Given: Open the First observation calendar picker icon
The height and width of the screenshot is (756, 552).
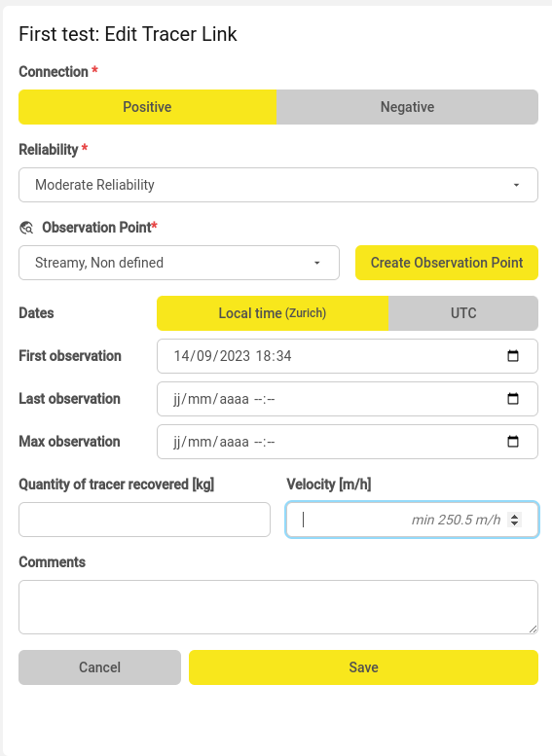Looking at the screenshot, I should (x=513, y=356).
